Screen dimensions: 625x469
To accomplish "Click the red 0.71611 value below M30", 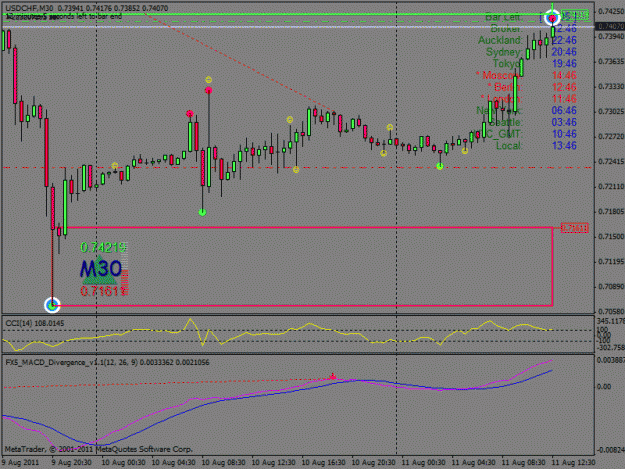I will coord(103,291).
